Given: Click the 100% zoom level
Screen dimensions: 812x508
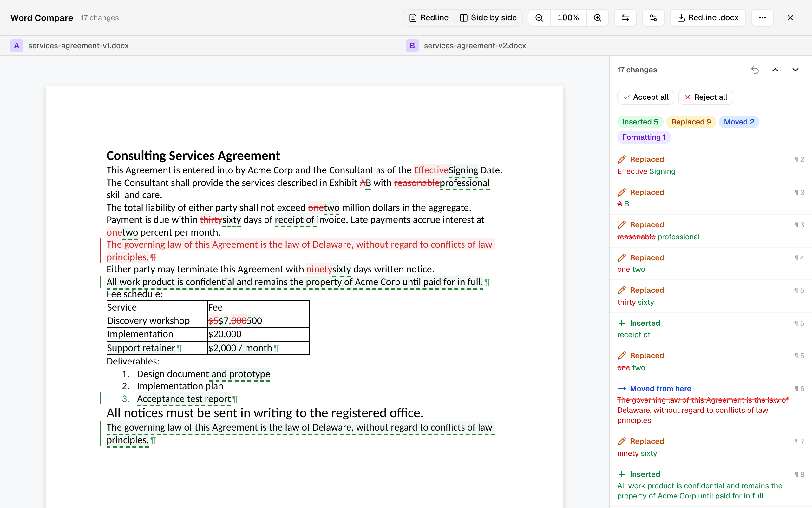Looking at the screenshot, I should (x=568, y=18).
